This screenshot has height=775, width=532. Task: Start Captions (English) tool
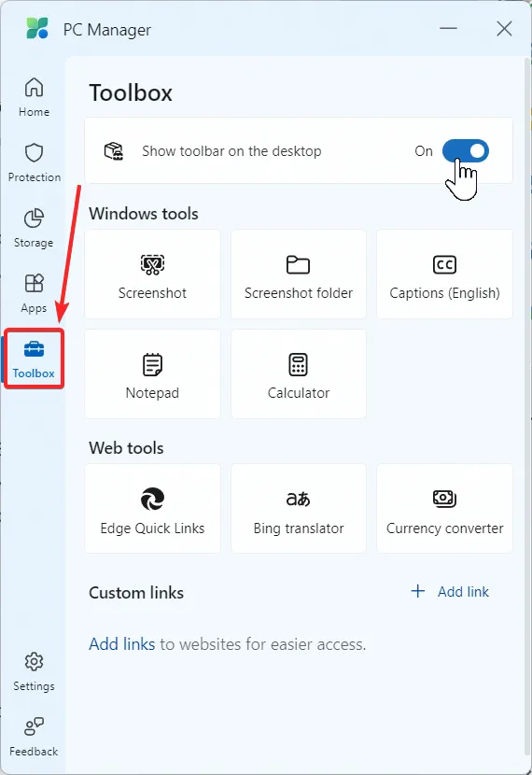[444, 275]
